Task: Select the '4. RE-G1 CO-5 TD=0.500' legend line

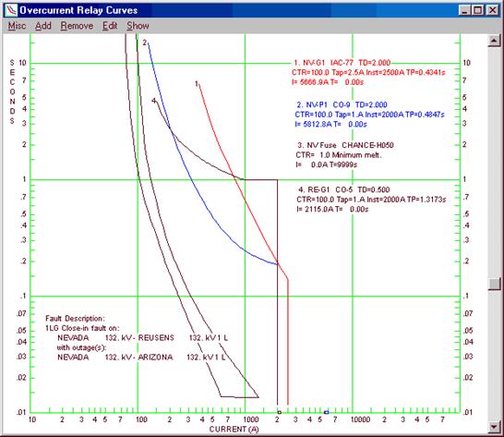Action: tap(344, 189)
